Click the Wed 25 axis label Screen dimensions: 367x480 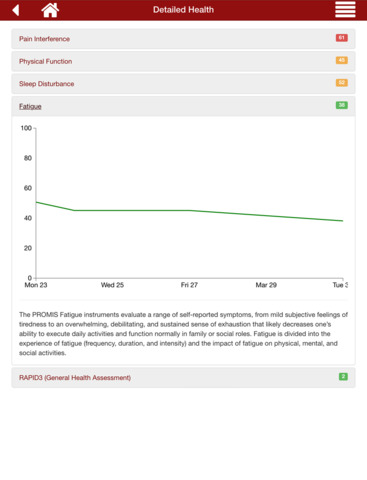[112, 285]
